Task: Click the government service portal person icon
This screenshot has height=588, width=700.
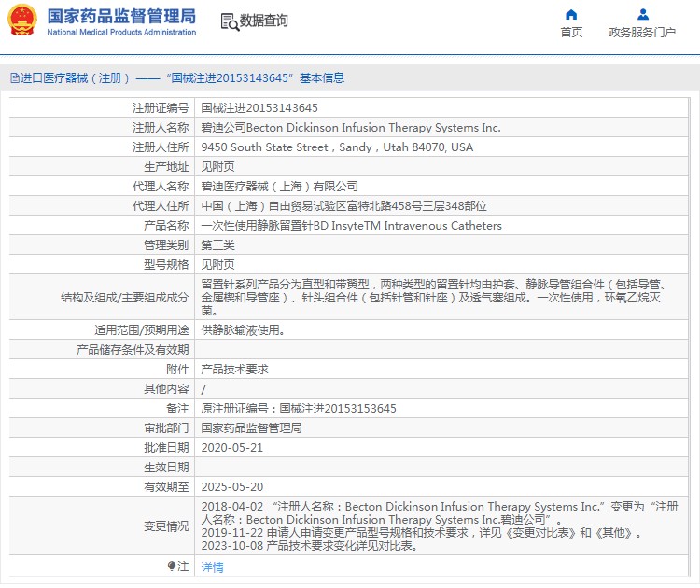Action: [x=643, y=15]
